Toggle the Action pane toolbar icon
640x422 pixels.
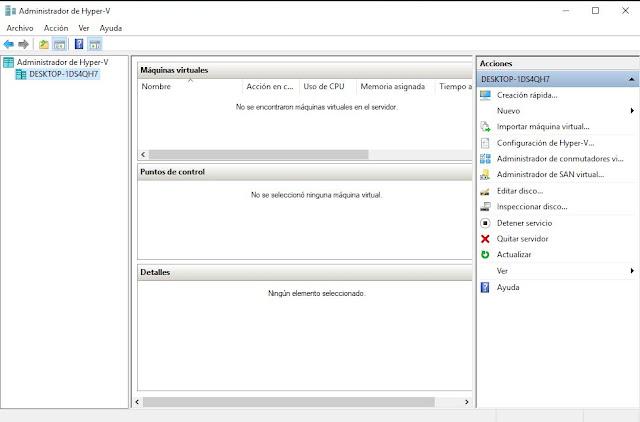click(95, 44)
